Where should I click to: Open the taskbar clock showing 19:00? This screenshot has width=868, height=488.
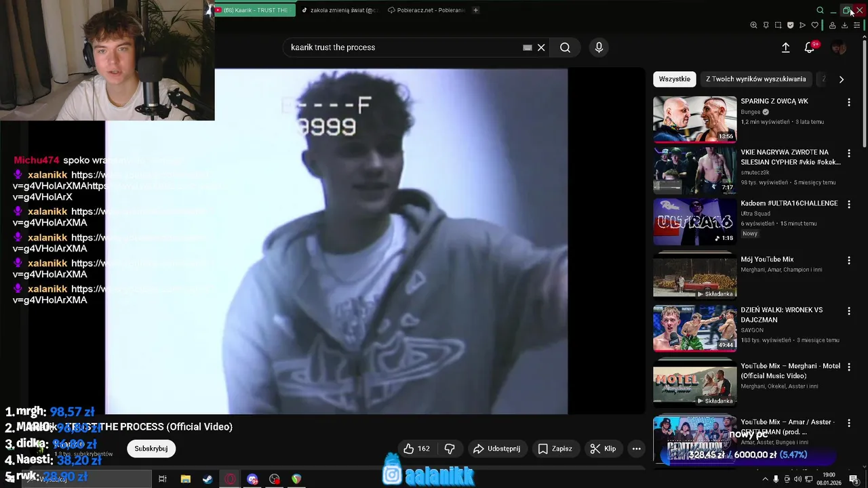(x=829, y=479)
